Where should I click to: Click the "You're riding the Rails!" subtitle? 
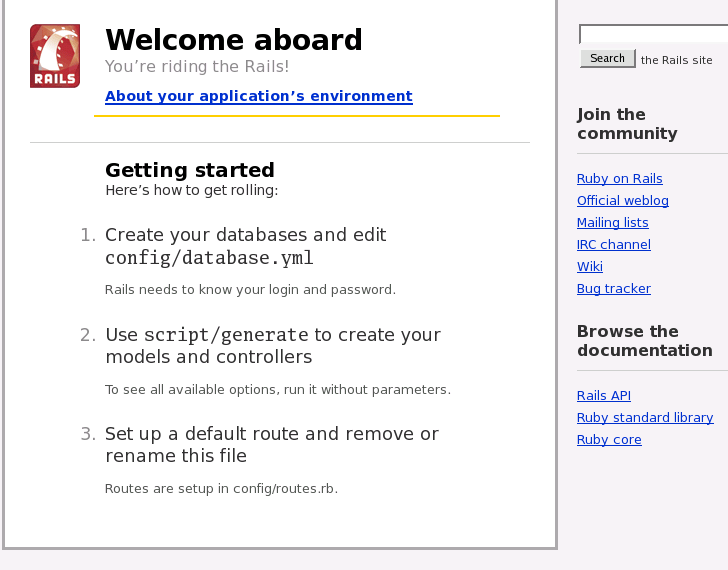(197, 66)
